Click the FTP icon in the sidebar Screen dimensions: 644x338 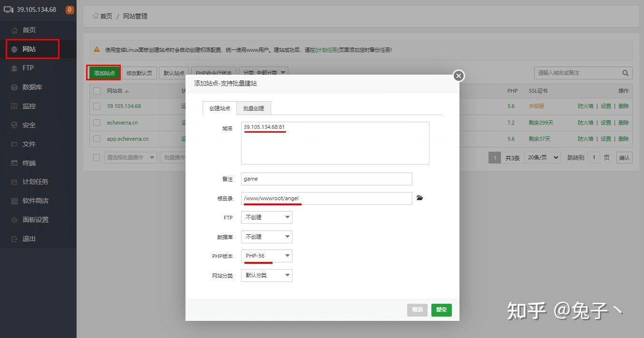(14, 68)
